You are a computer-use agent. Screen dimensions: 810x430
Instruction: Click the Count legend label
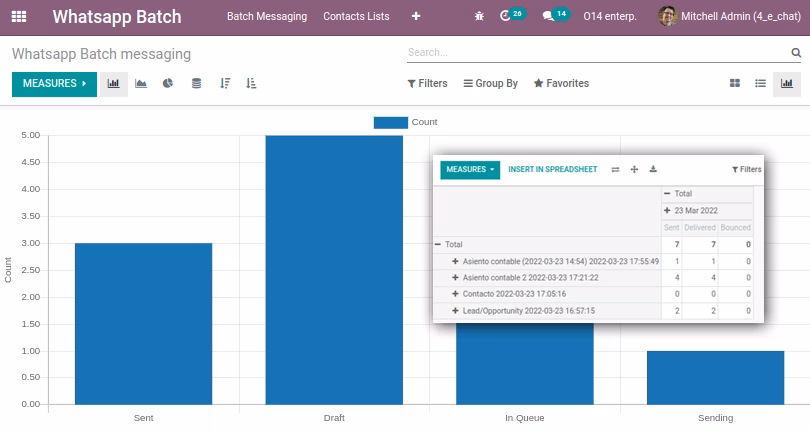[x=424, y=122]
